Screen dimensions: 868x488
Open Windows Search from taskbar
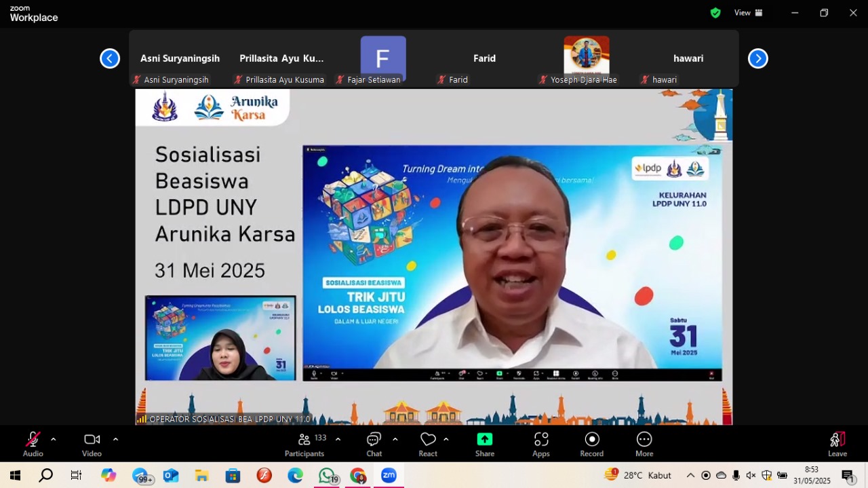pos(45,475)
